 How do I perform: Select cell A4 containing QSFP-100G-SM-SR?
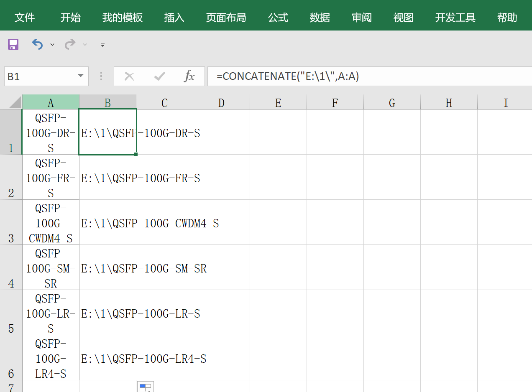[51, 267]
